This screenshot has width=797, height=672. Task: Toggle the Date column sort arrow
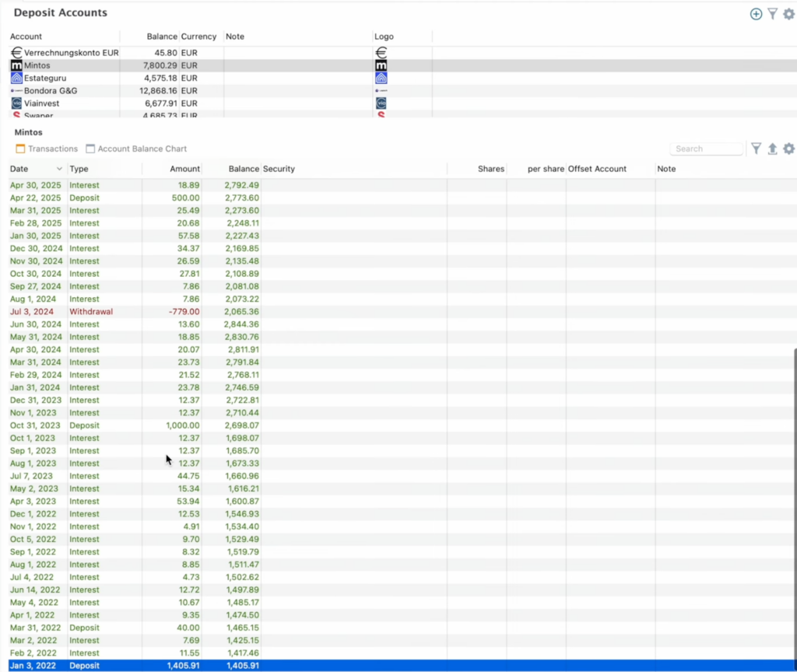point(59,169)
